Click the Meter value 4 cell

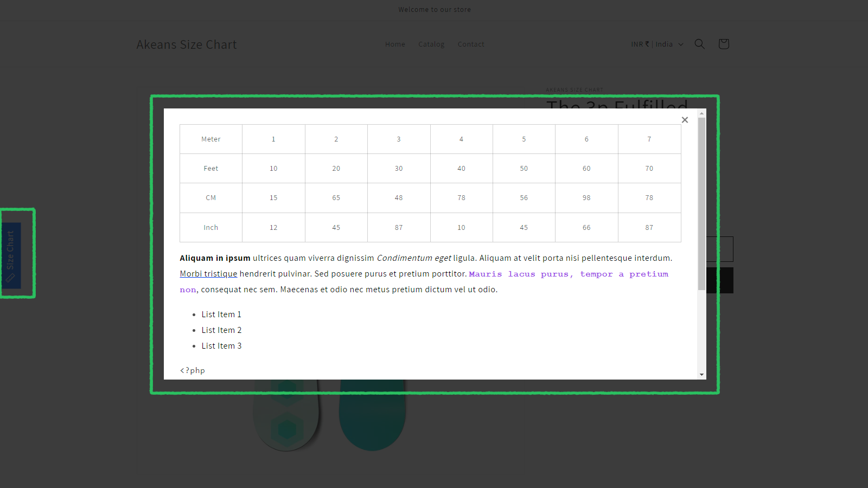tap(461, 139)
